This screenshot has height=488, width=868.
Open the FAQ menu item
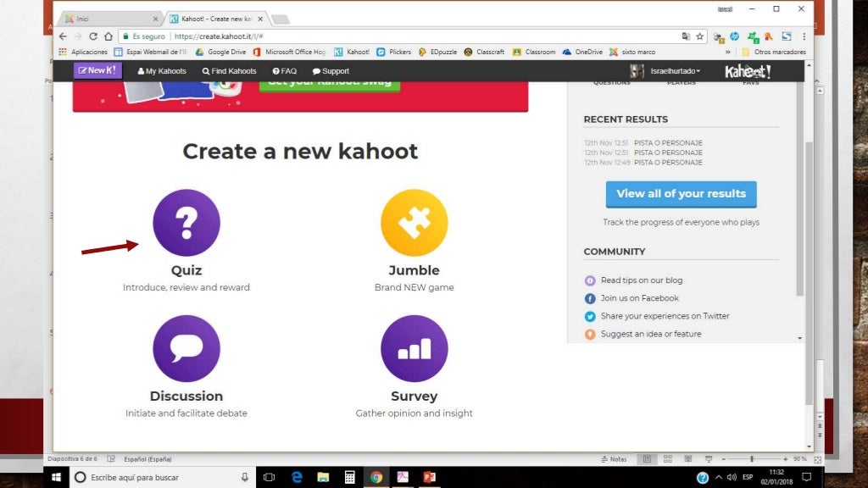tap(285, 71)
